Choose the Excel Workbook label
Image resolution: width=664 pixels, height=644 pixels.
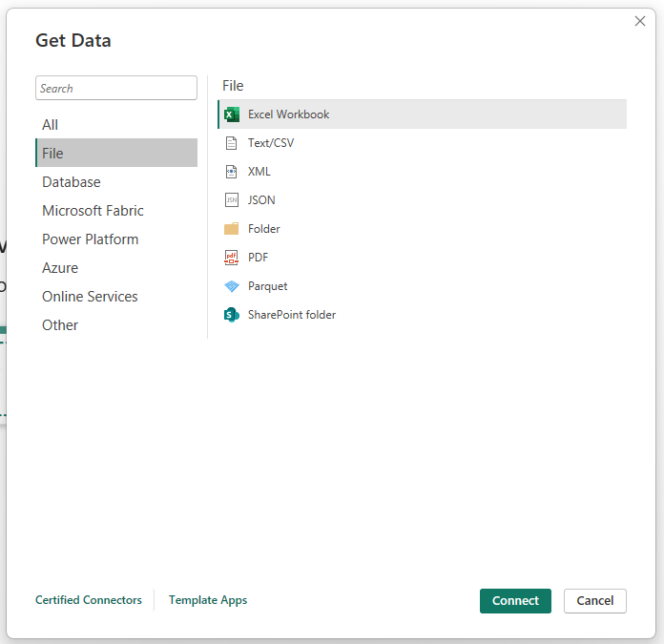pyautogui.click(x=288, y=114)
